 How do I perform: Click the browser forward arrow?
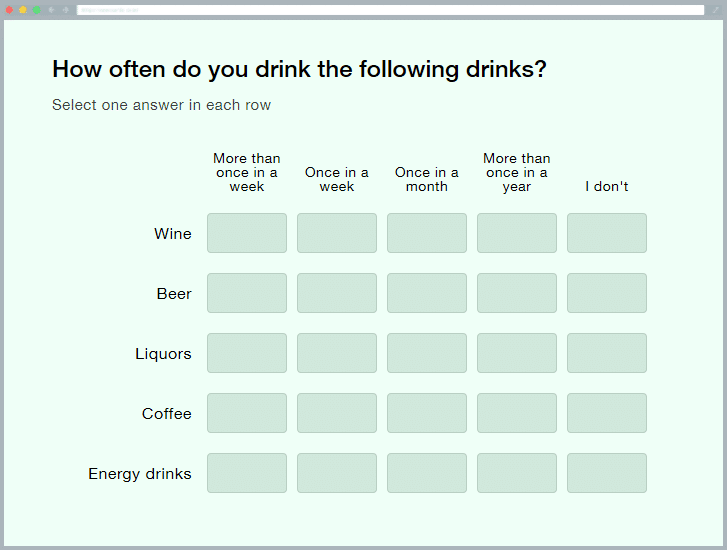coord(65,9)
